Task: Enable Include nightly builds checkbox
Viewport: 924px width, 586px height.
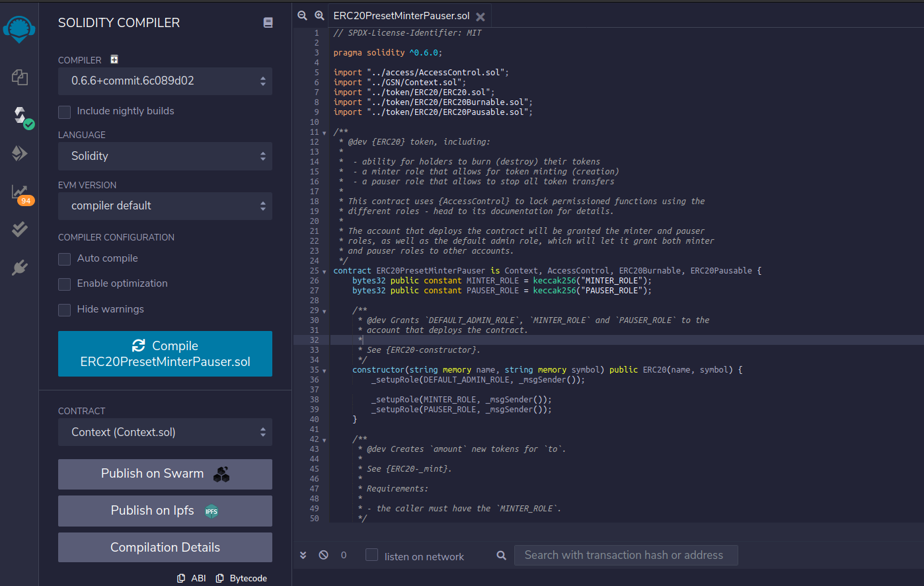Action: point(65,112)
